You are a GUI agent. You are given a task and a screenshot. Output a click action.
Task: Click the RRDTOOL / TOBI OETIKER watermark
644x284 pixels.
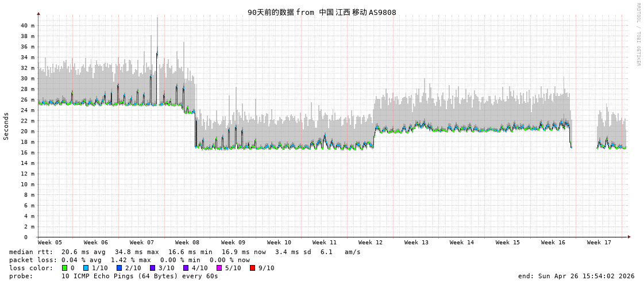pyautogui.click(x=638, y=34)
